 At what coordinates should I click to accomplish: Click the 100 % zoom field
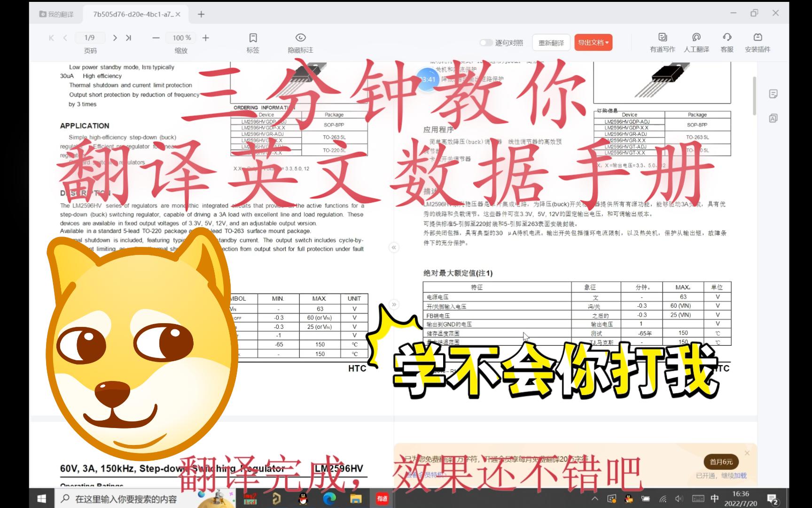(182, 38)
